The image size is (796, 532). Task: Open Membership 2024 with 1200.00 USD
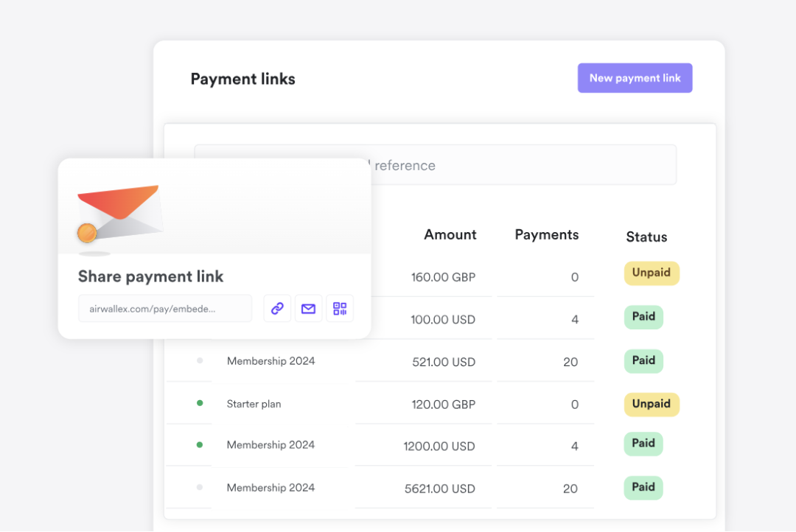point(270,445)
